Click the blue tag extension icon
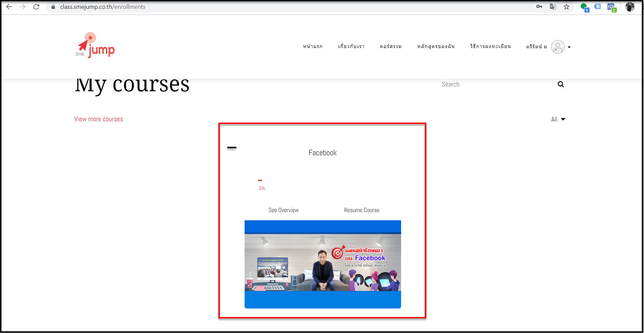Screen dimensions: 644x333 click(x=598, y=6)
